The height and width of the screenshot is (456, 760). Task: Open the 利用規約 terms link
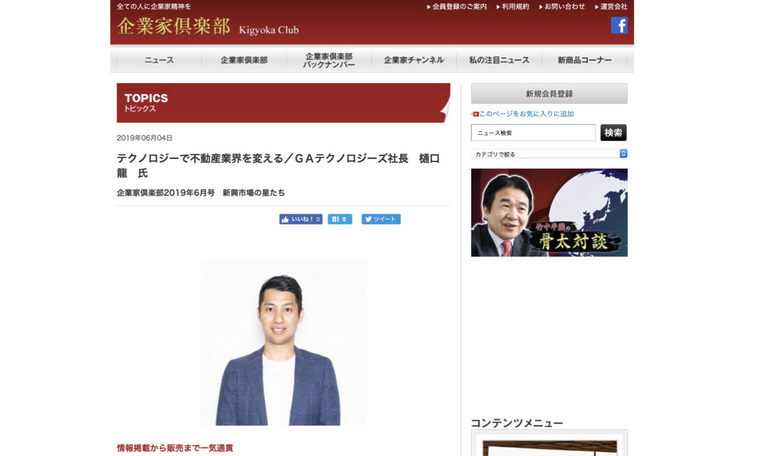[x=514, y=7]
